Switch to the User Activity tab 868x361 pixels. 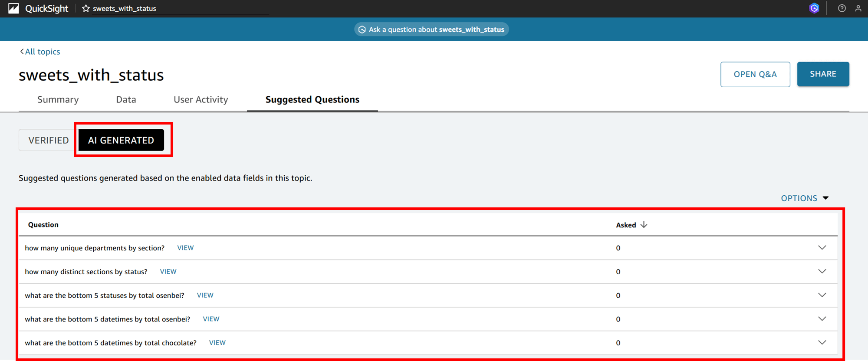[x=201, y=100]
